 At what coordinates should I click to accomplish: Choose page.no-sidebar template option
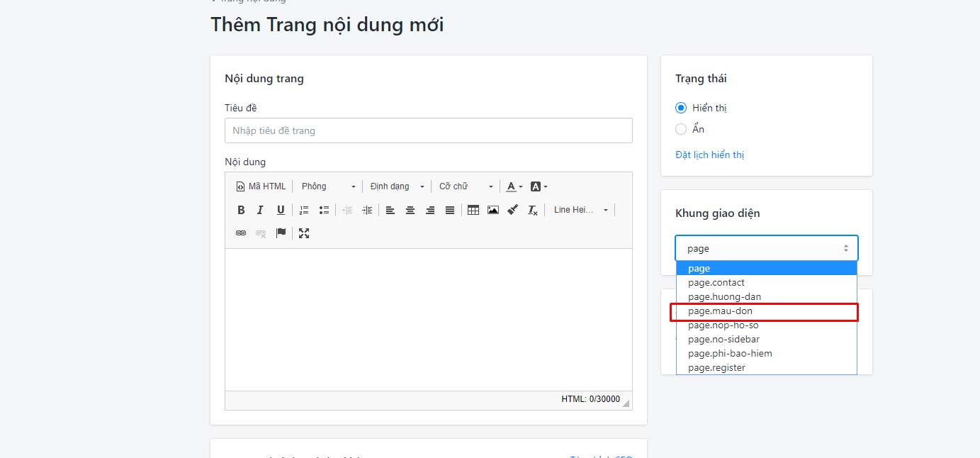[767, 339]
